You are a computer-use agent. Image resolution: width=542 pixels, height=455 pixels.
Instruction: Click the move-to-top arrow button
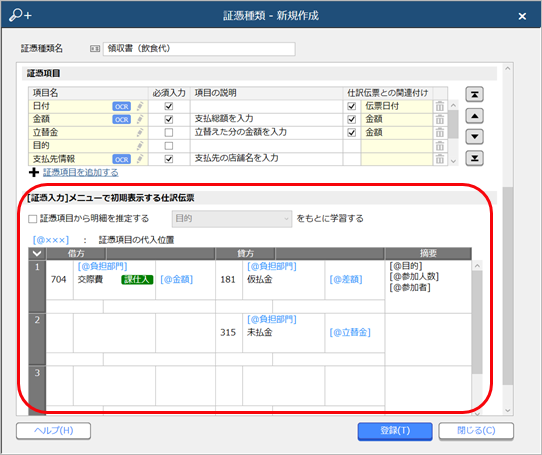click(x=474, y=94)
